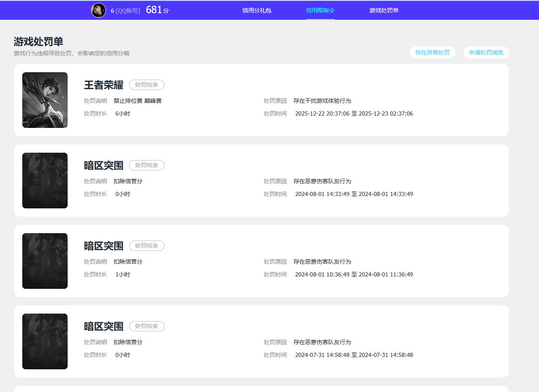Click the 暗区突围 title on the 2024-08-01 14:33:49 card
This screenshot has width=539, height=392.
click(x=104, y=165)
